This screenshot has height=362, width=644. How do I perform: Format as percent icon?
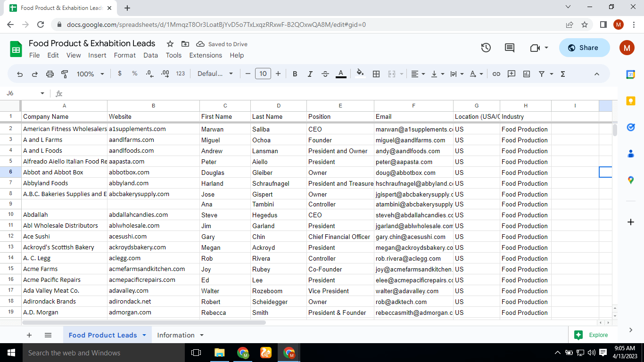tap(135, 74)
